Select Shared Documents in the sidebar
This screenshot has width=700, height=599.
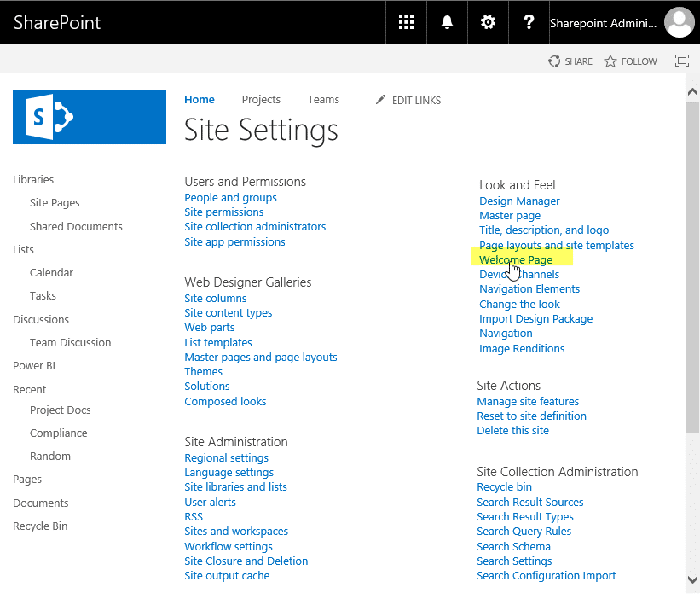pyautogui.click(x=76, y=227)
